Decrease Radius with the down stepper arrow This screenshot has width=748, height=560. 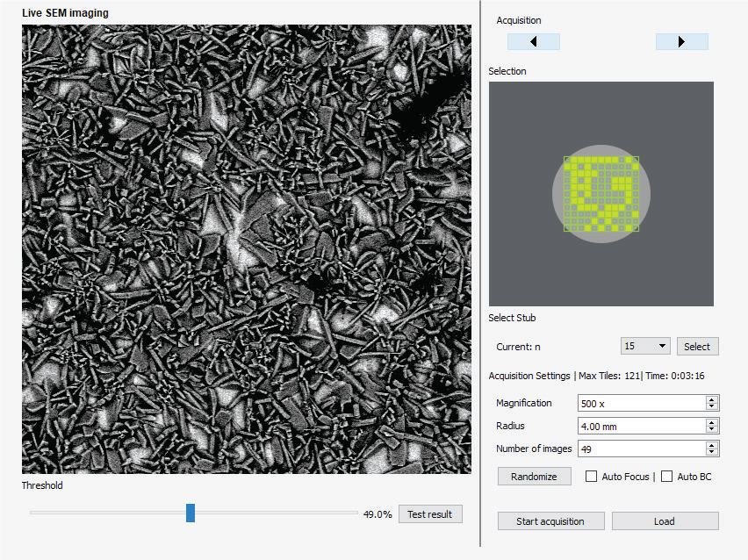[x=711, y=429]
